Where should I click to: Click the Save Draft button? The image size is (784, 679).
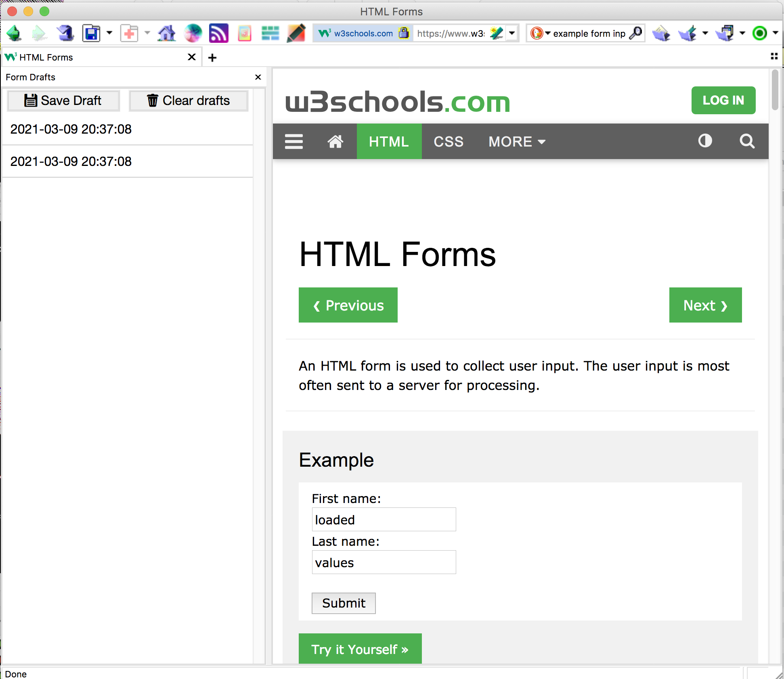[x=63, y=101]
